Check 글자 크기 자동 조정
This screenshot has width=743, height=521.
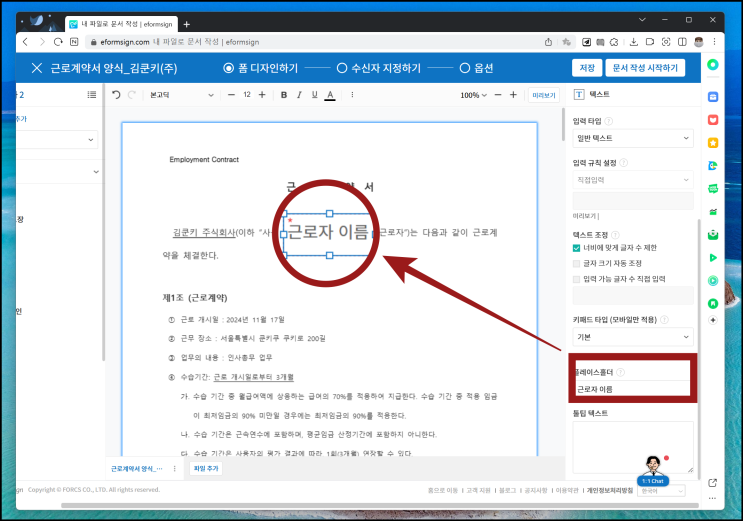pyautogui.click(x=576, y=263)
